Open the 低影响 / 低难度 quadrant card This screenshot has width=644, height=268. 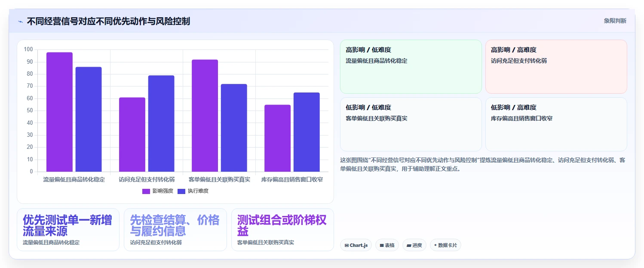(x=411, y=124)
